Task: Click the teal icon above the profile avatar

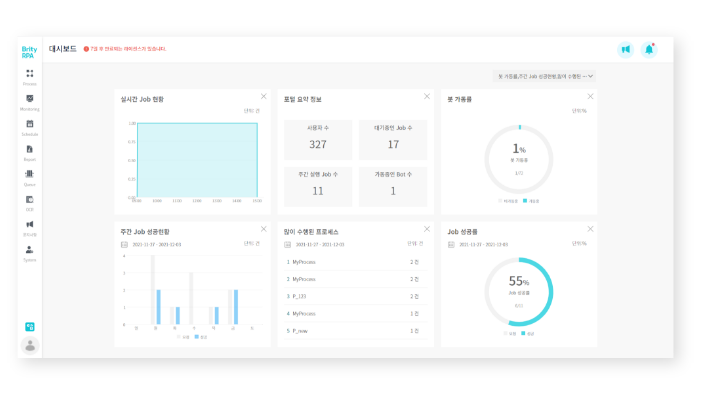Action: [x=30, y=327]
